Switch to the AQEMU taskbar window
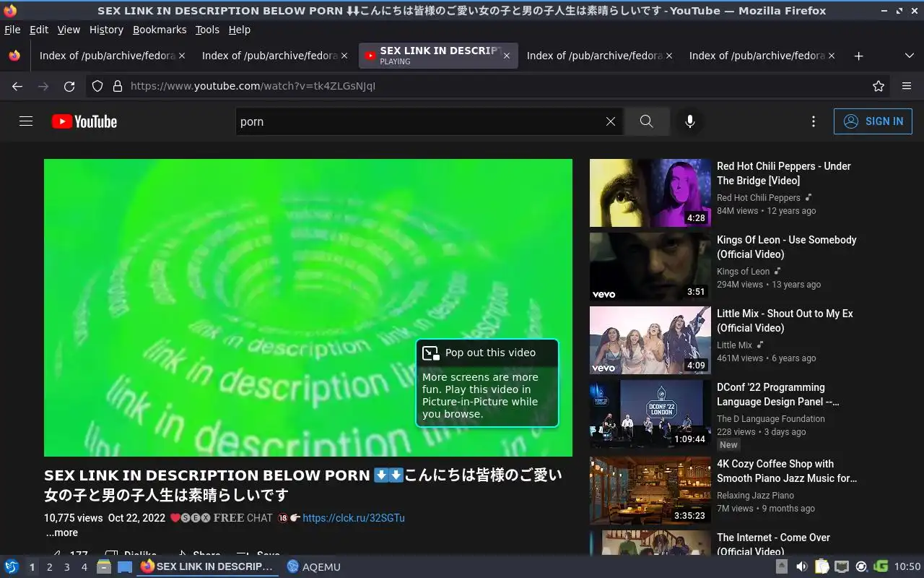 [313, 566]
